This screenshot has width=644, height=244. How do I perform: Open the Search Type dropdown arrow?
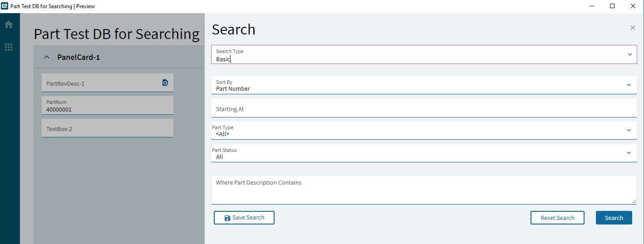click(630, 54)
